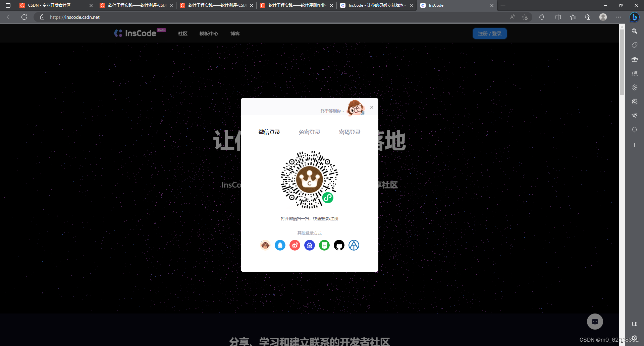Select GitHub login icon

tap(339, 245)
